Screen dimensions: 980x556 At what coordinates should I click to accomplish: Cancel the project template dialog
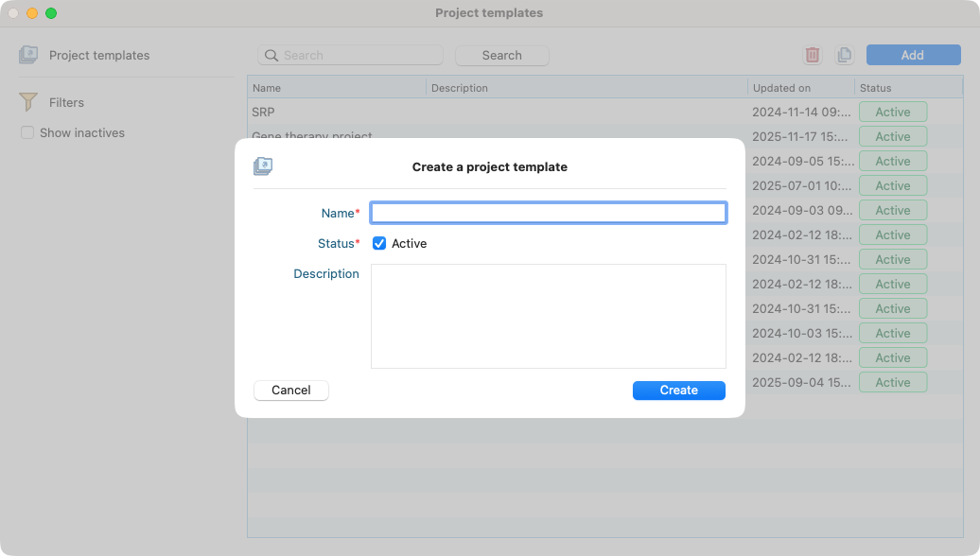coord(291,390)
